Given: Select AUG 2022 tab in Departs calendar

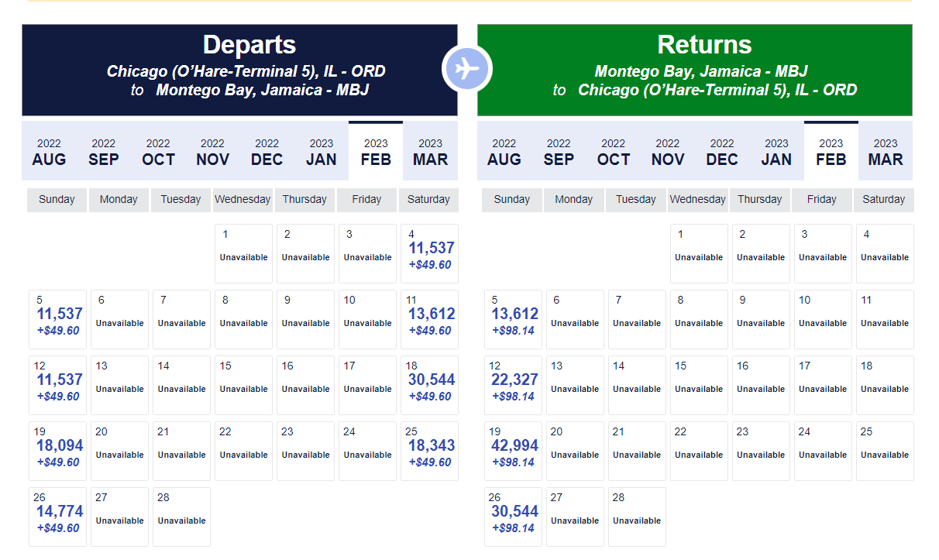Looking at the screenshot, I should [49, 152].
